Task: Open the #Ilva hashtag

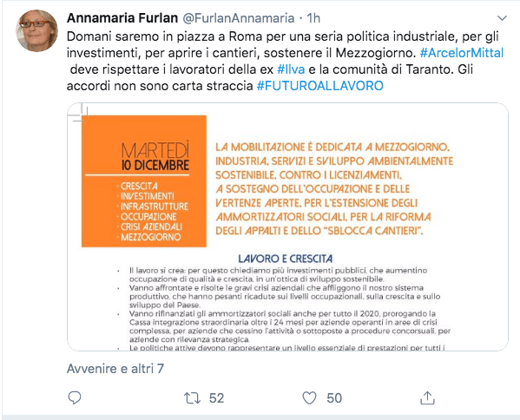Action: click(x=291, y=69)
